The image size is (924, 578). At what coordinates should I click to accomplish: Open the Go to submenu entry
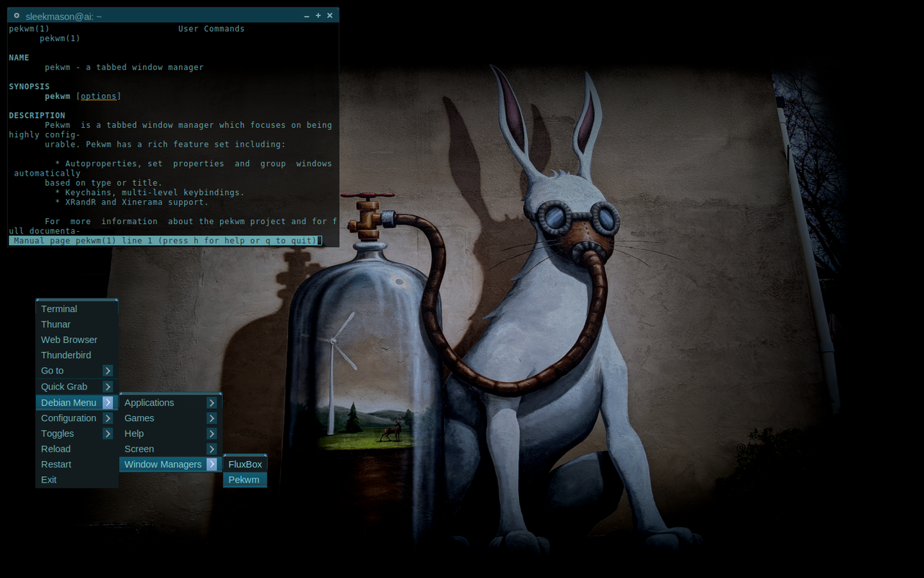coord(77,371)
